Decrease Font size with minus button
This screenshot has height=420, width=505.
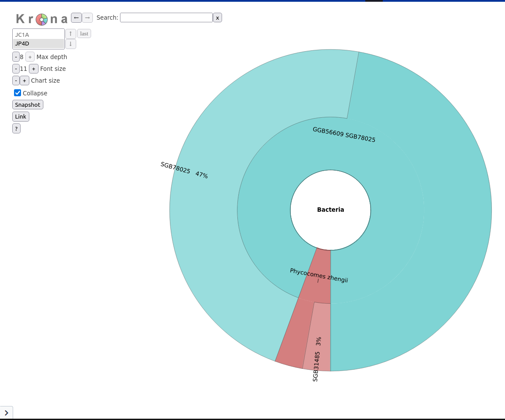[16, 69]
